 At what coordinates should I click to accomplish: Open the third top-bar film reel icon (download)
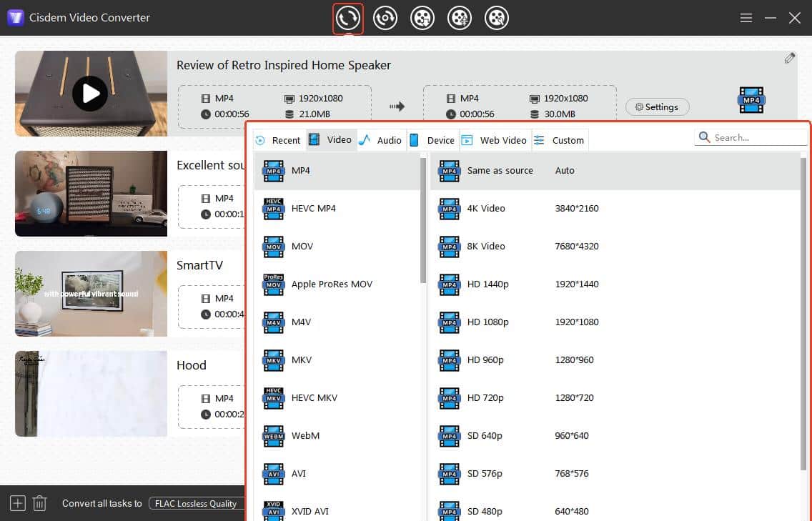pos(422,18)
